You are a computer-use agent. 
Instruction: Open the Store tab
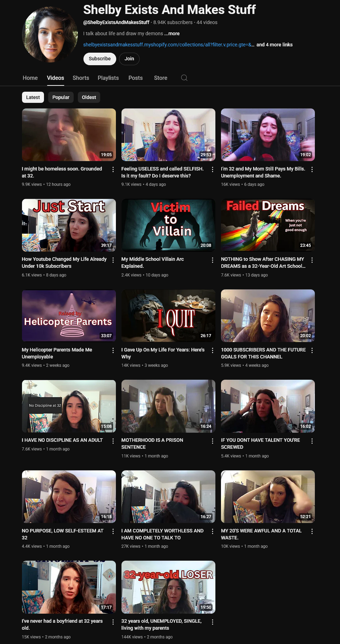(161, 78)
